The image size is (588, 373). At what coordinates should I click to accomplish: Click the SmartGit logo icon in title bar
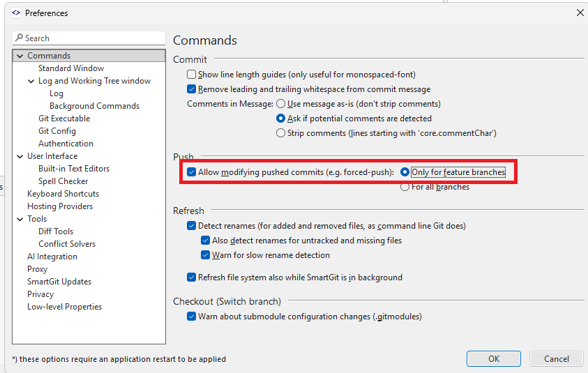coord(15,13)
